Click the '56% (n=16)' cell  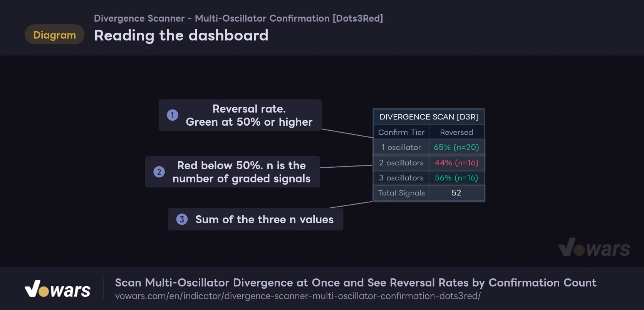tap(456, 178)
